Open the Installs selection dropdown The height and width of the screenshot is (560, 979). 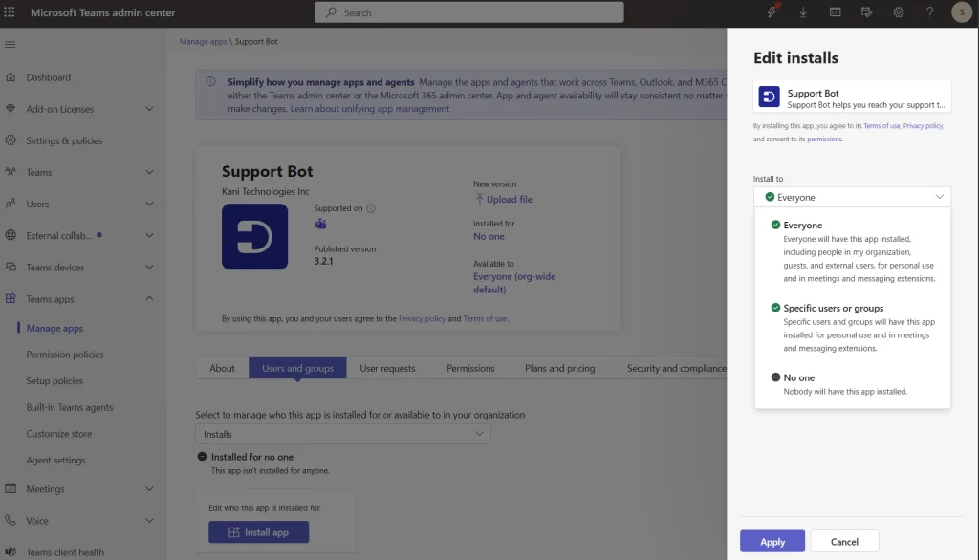[343, 434]
